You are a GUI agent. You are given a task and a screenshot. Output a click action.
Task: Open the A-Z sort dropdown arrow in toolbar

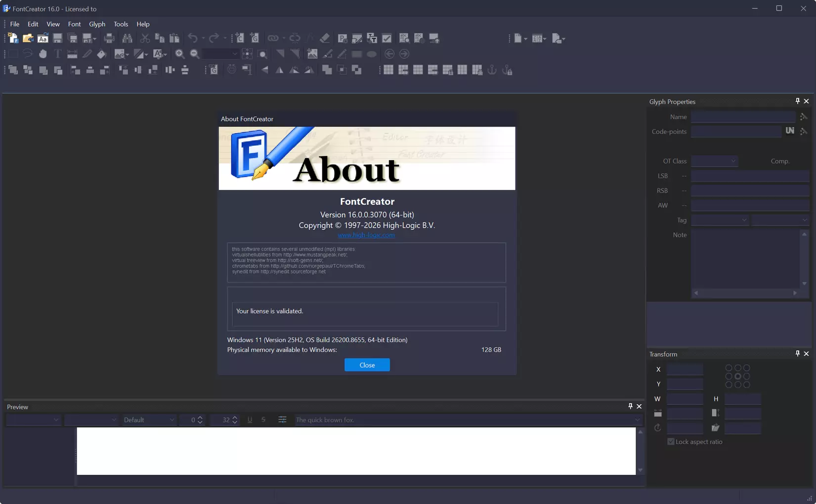click(545, 39)
